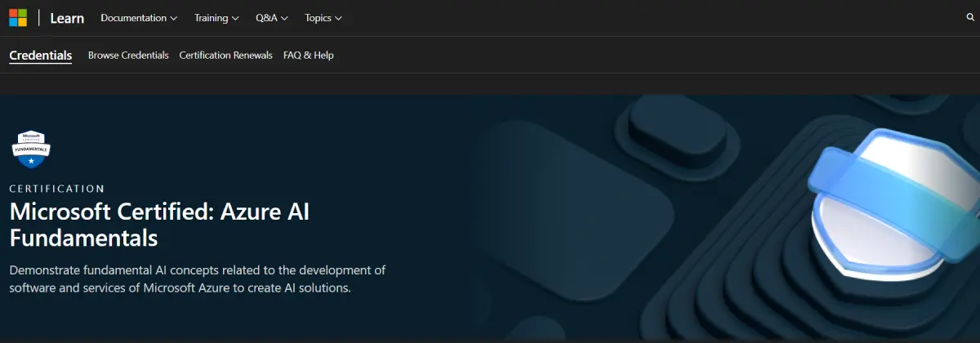Click the Azure AI Fundamentals heading
This screenshot has width=980, height=343.
coord(159,224)
